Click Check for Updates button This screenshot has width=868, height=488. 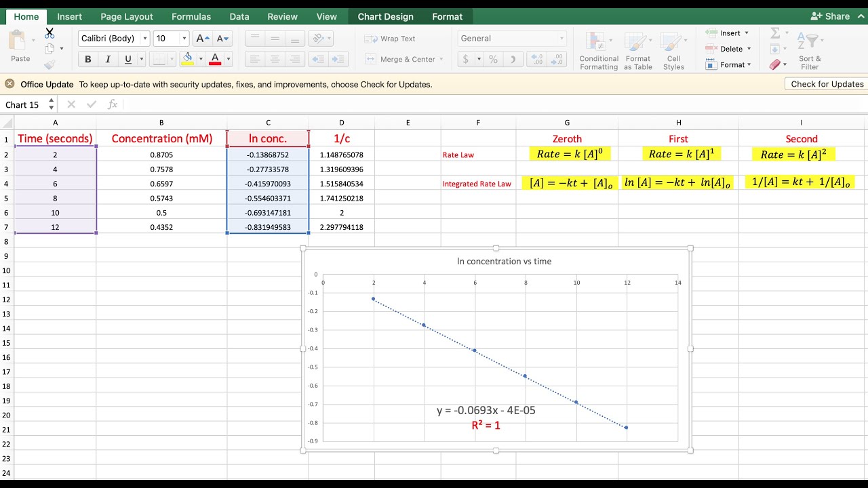click(x=827, y=84)
